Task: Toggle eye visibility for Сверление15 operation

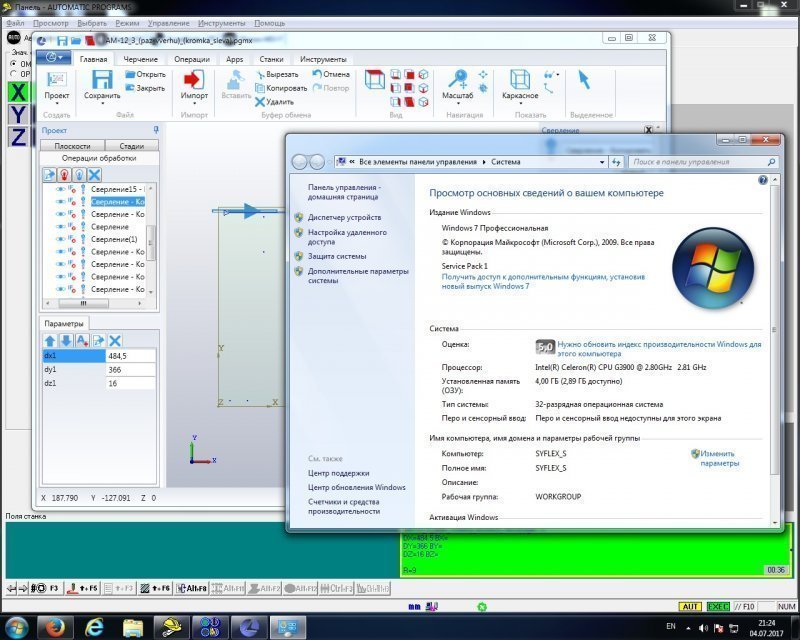Action: 60,189
